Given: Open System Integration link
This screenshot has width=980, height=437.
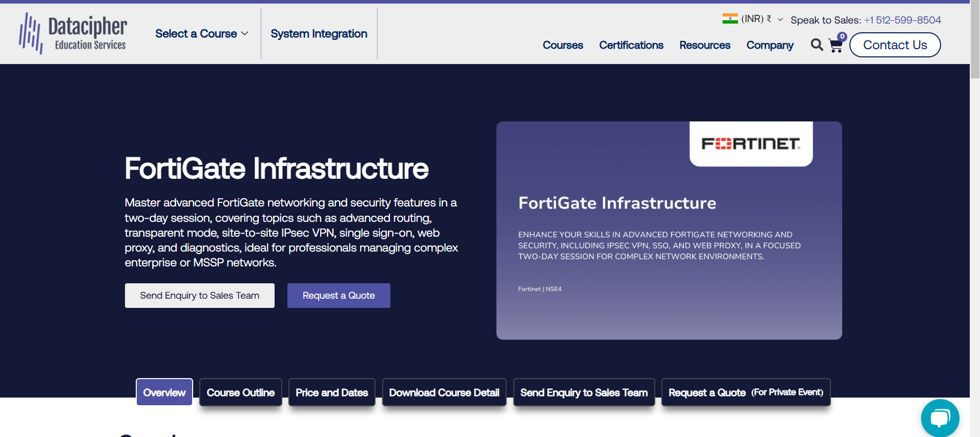Looking at the screenshot, I should (319, 34).
